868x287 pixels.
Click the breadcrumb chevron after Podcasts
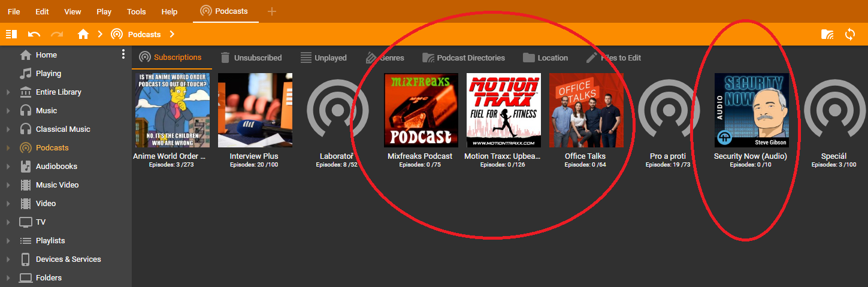pyautogui.click(x=172, y=34)
